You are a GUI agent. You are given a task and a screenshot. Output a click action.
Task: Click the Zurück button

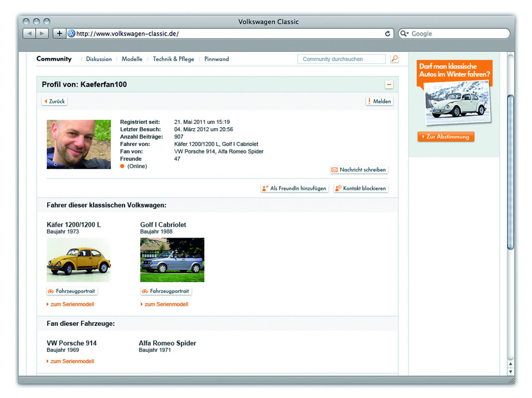[x=54, y=101]
